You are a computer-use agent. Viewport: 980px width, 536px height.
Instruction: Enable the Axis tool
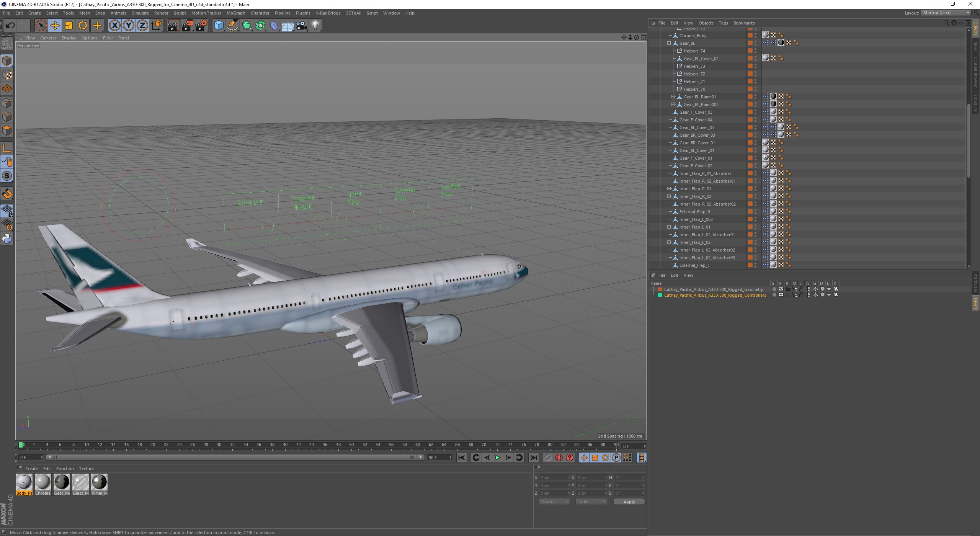pos(7,148)
